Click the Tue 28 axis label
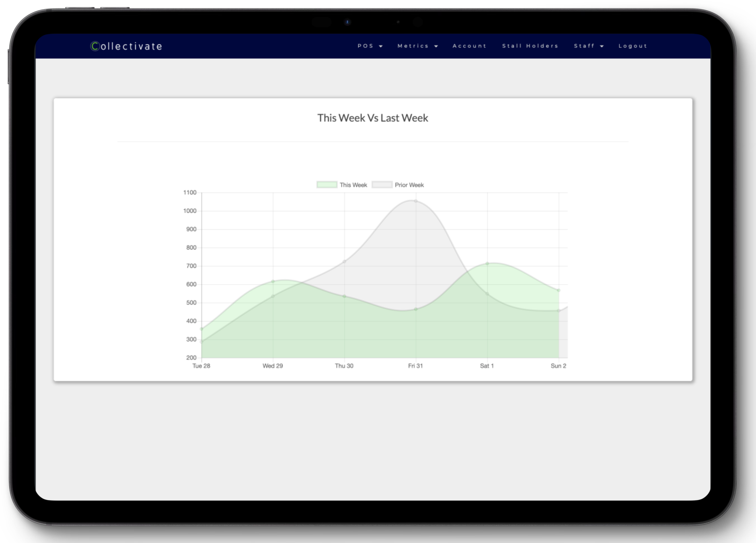This screenshot has width=756, height=543. click(201, 366)
